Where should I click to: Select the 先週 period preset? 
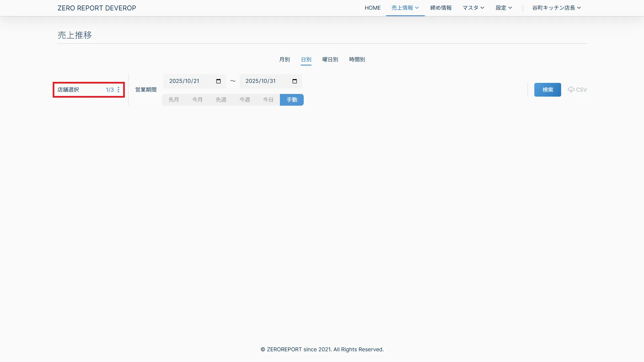click(221, 100)
